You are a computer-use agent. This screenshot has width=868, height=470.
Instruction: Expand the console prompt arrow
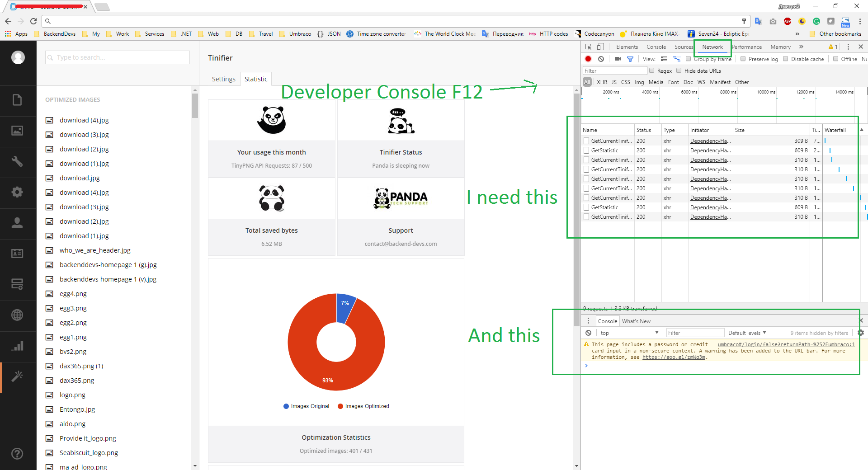(586, 366)
